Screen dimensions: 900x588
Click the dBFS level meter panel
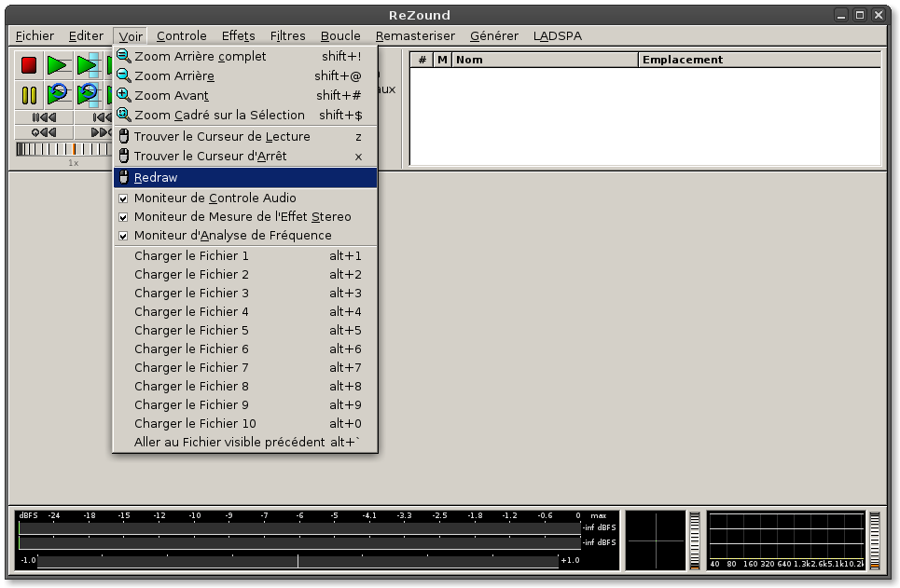317,540
